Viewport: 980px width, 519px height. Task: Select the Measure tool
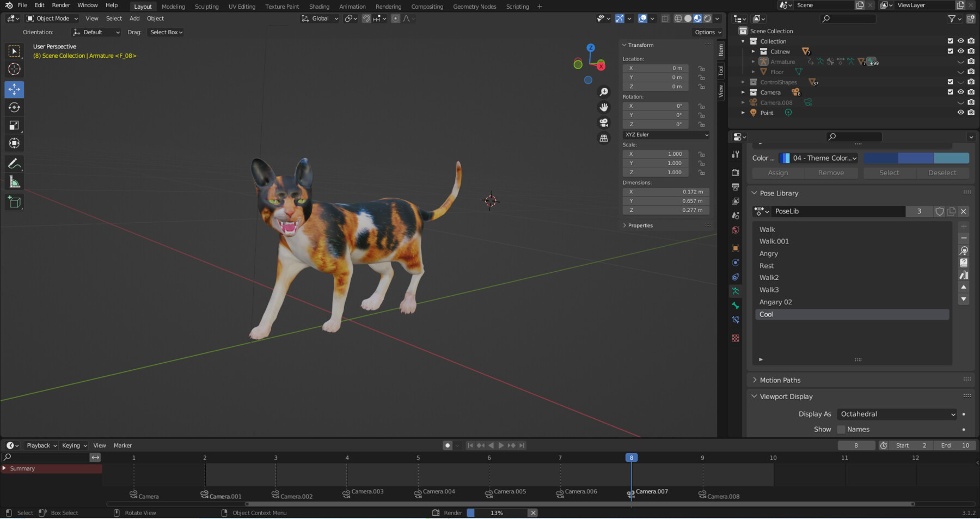tap(14, 181)
